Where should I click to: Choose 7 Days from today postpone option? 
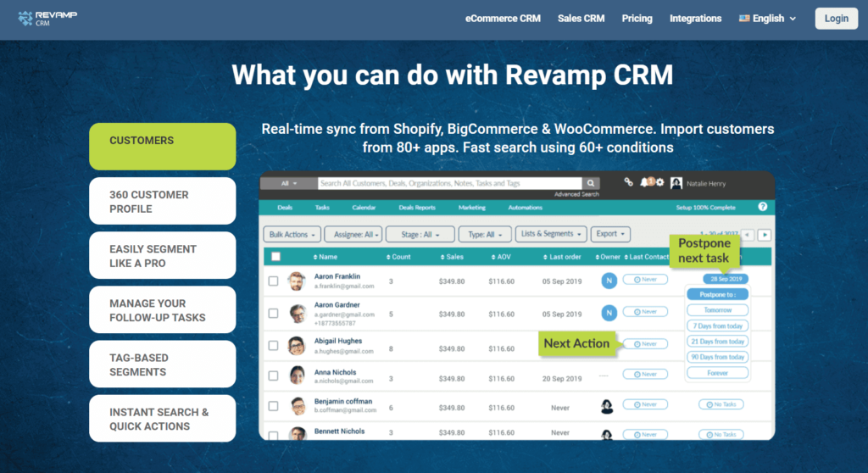click(x=717, y=326)
